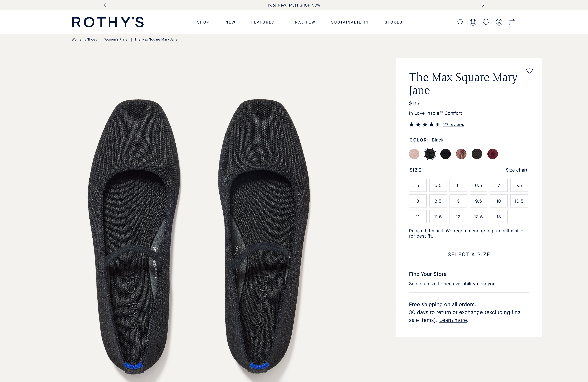Expand the FEATURED navigation menu

coord(263,22)
